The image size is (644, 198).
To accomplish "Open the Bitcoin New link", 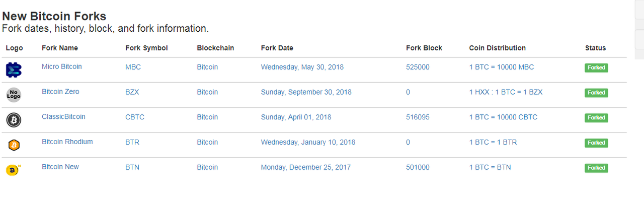I will (60, 167).
